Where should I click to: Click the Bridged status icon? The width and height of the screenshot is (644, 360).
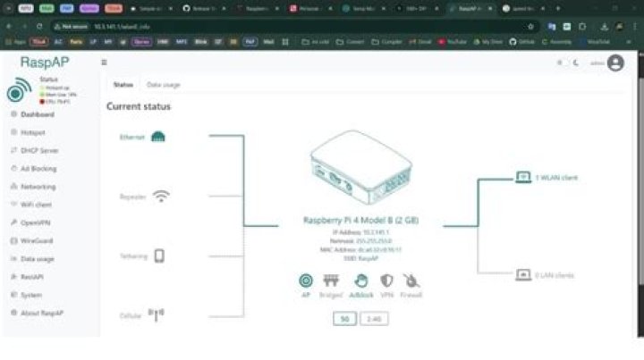point(331,280)
